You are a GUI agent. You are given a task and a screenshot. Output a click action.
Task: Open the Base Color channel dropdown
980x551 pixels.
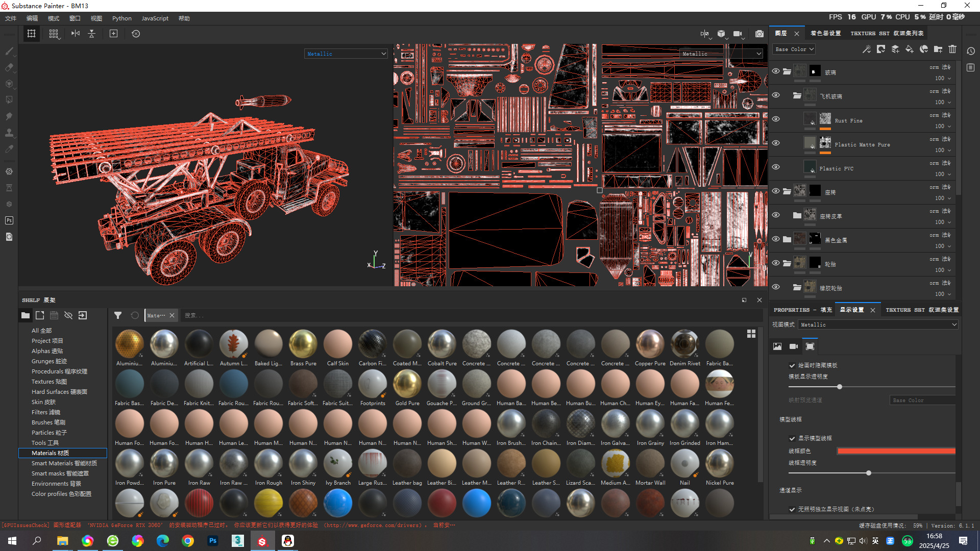pyautogui.click(x=794, y=49)
